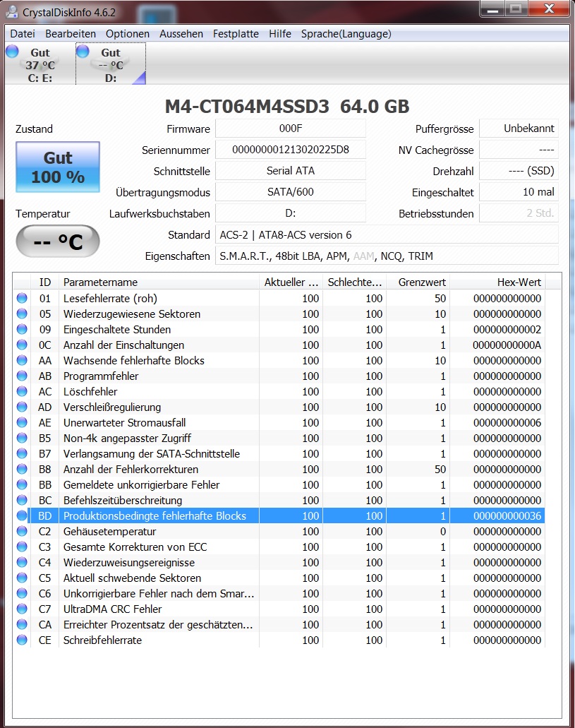Click the Puffergrösse field showing Unbekannt
The image size is (575, 728).
tap(519, 129)
